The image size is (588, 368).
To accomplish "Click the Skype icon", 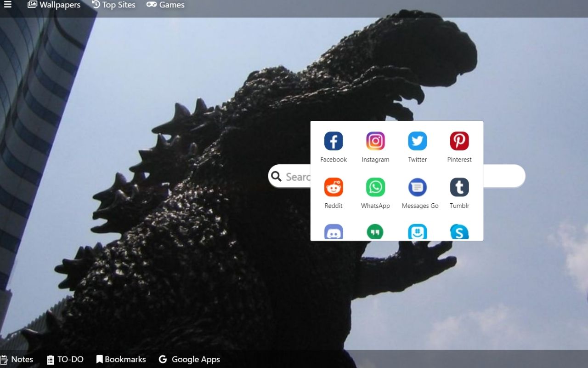I will 459,232.
